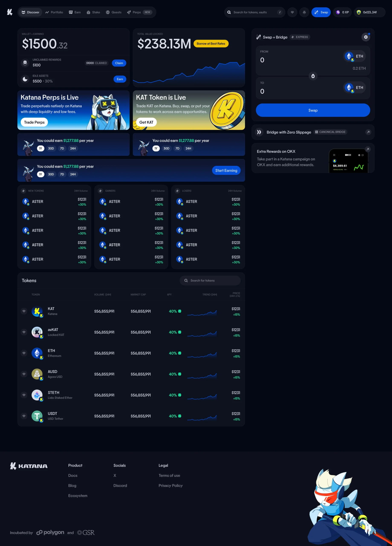The image size is (392, 546).
Task: Click the New Tokens lightning icon
Action: click(x=23, y=191)
